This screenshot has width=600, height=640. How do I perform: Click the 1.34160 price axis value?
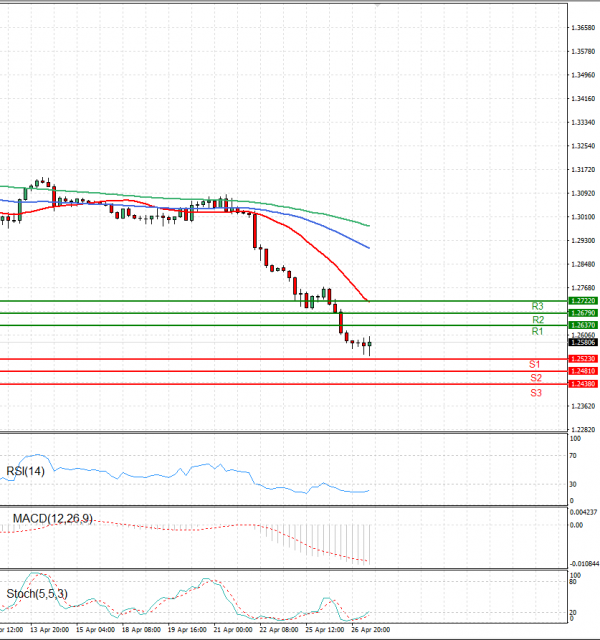tap(583, 99)
